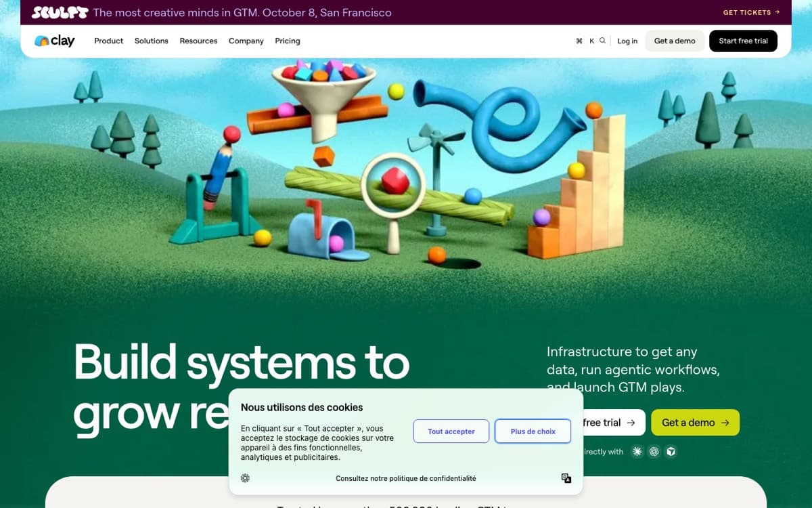This screenshot has height=508, width=812.
Task: Click the Claude starburst icon
Action: [637, 451]
